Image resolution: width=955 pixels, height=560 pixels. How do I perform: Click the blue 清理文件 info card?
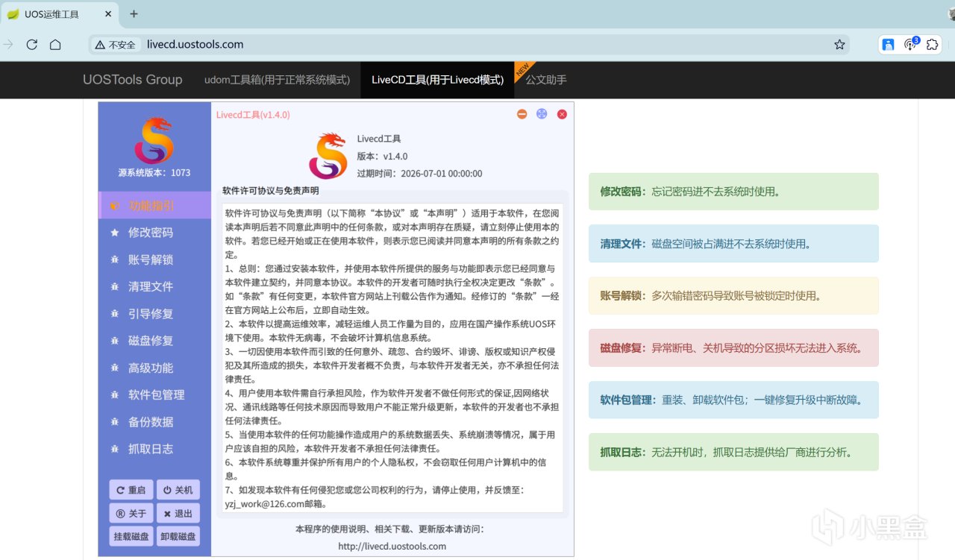pos(733,244)
